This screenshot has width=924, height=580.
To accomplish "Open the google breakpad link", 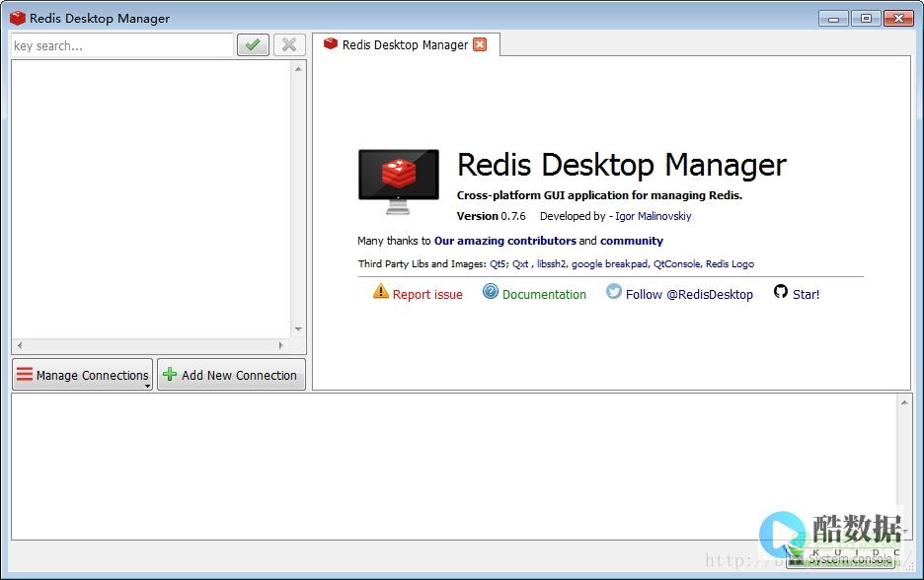I will 609,264.
